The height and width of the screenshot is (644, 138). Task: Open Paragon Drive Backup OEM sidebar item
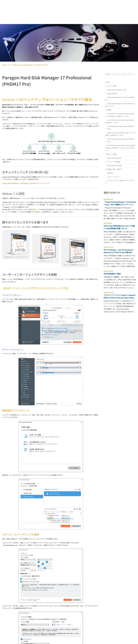pyautogui.click(x=114, y=158)
